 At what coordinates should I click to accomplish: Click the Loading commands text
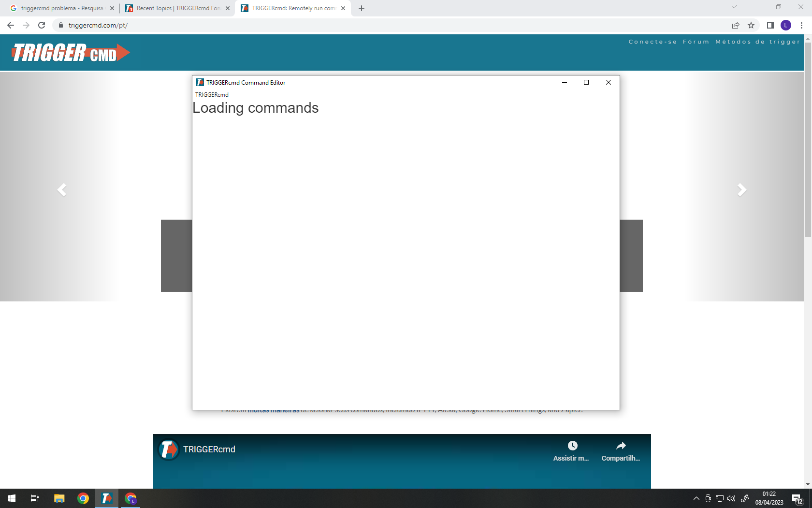(256, 108)
